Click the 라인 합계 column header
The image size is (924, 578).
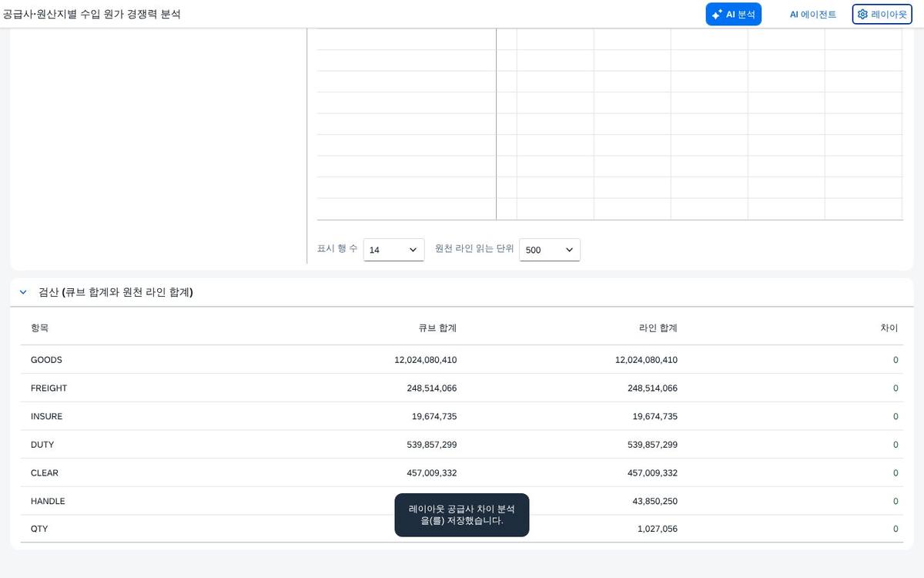click(x=658, y=328)
